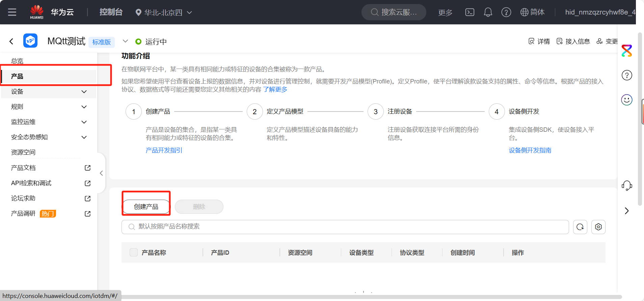Viewport: 644px width, 301px height.
Task: Open the notifications bell
Action: pyautogui.click(x=488, y=12)
